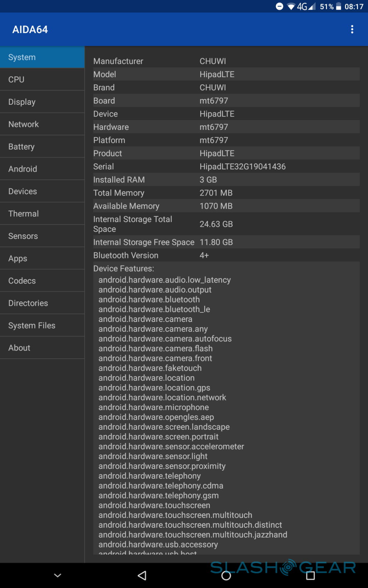The width and height of the screenshot is (368, 588).
Task: Open the three-dot overflow menu
Action: point(352,29)
